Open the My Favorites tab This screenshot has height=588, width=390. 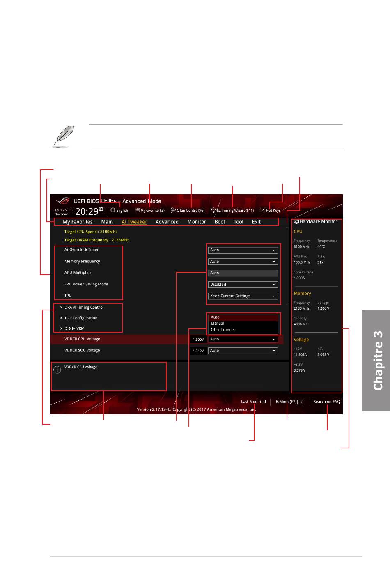pos(78,222)
